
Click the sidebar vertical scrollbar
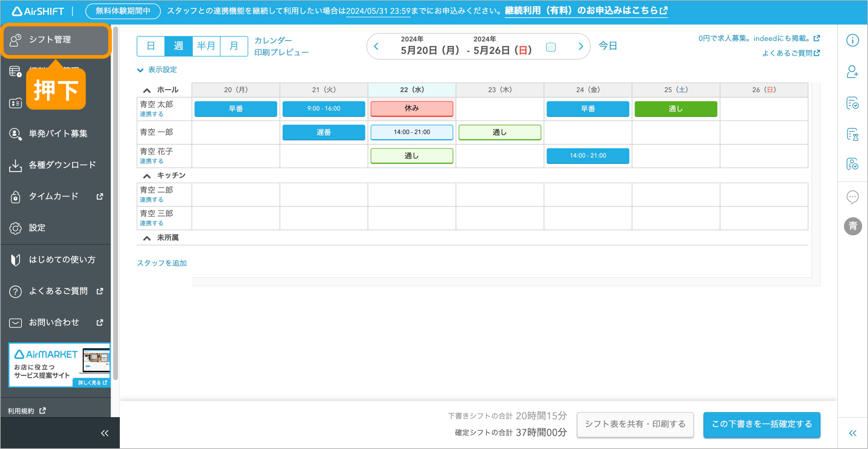(x=115, y=203)
